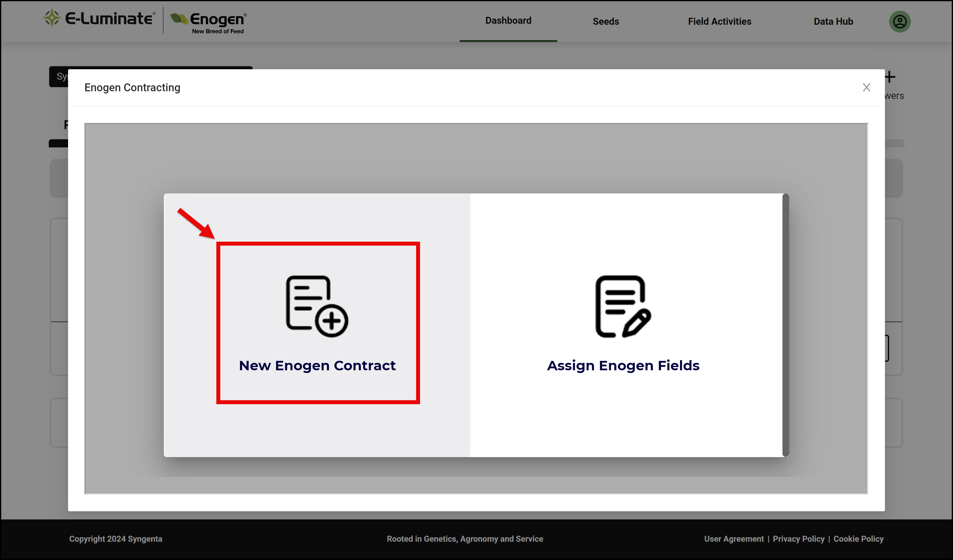Screen dimensions: 953x560
Task: Open the Seeds tab
Action: [x=606, y=22]
